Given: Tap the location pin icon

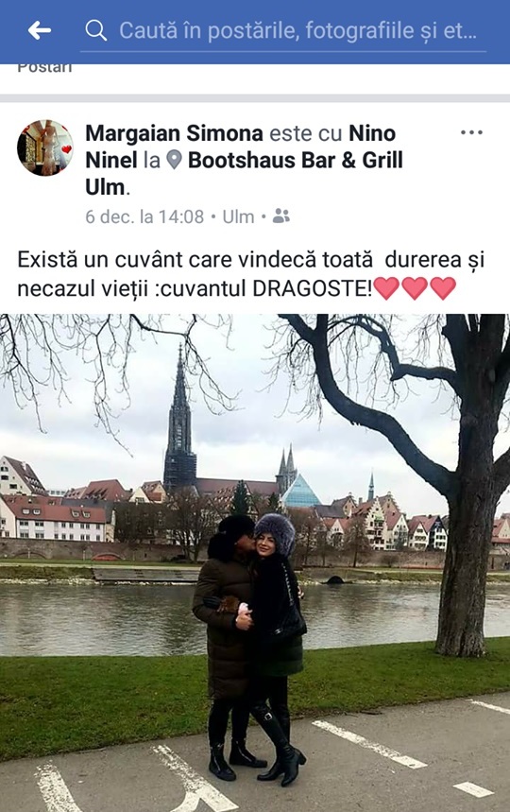Looking at the screenshot, I should (x=175, y=160).
